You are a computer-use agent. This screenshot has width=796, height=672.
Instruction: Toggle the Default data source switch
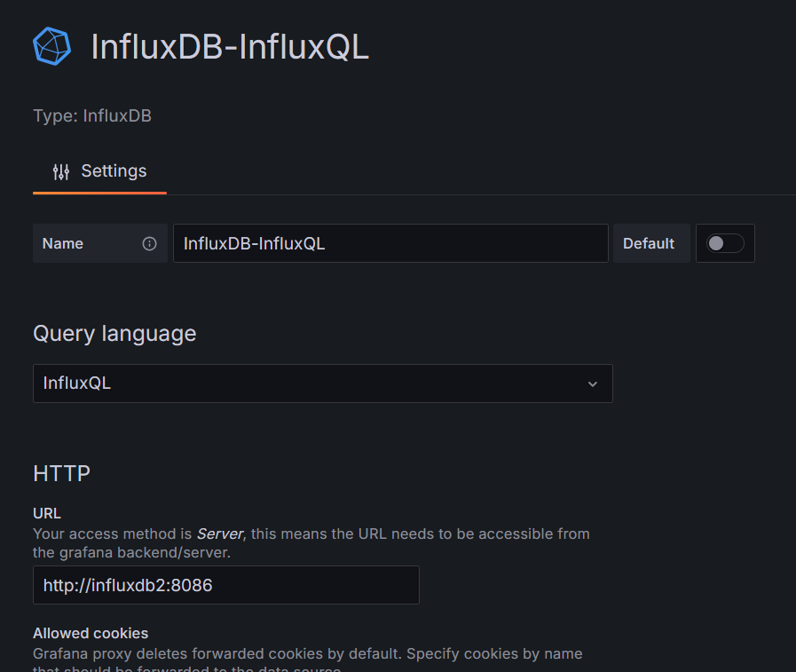725,243
